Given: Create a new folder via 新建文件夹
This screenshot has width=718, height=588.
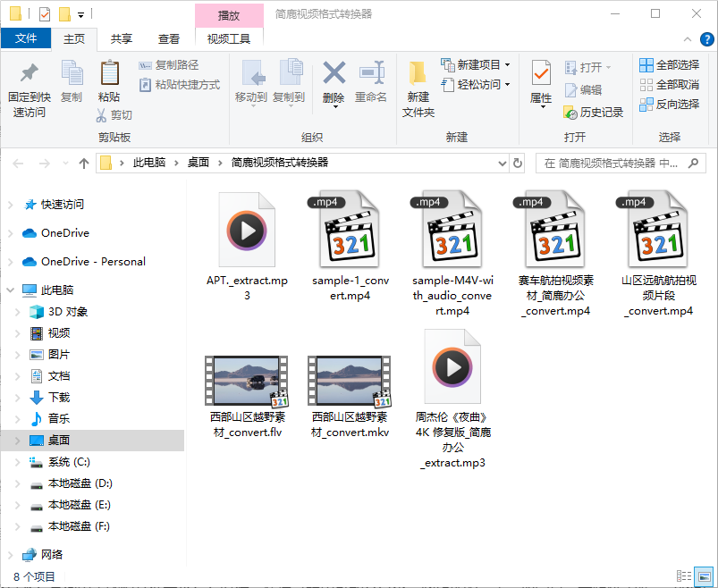Looking at the screenshot, I should (x=416, y=87).
